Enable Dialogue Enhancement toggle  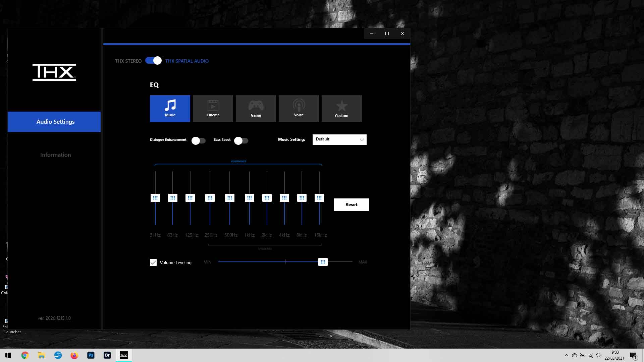tap(199, 141)
